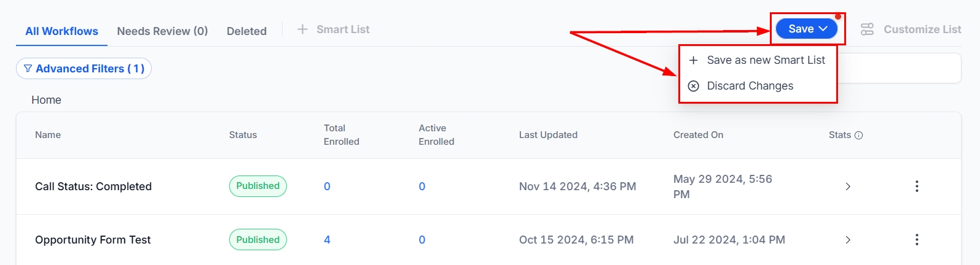Click the Advanced Filters funnel icon

coord(28,69)
